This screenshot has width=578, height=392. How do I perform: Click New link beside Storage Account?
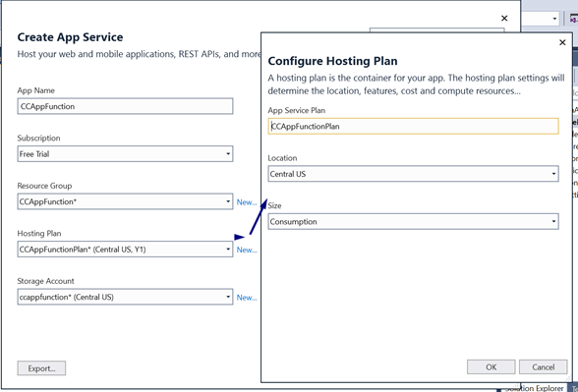coord(247,298)
